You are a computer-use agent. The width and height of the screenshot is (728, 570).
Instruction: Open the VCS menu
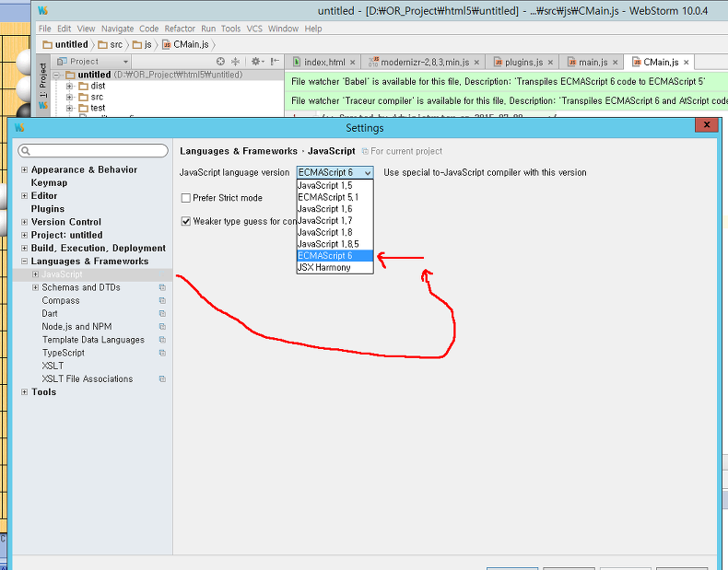(254, 29)
